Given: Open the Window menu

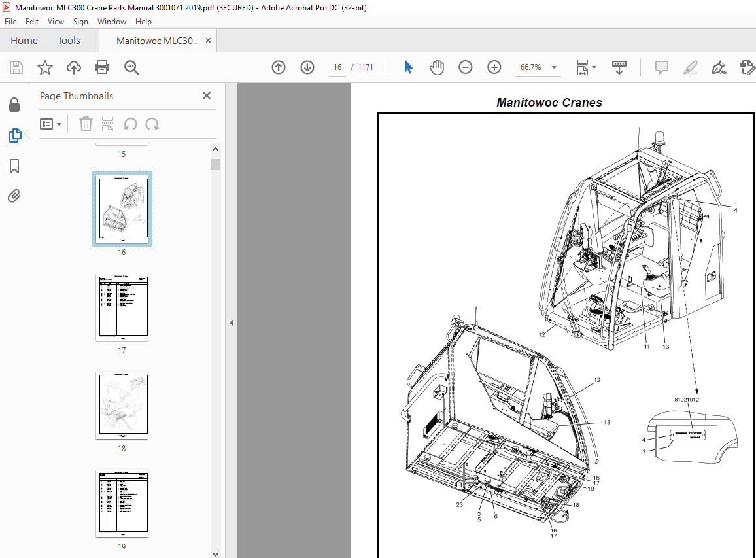Looking at the screenshot, I should pyautogui.click(x=111, y=22).
